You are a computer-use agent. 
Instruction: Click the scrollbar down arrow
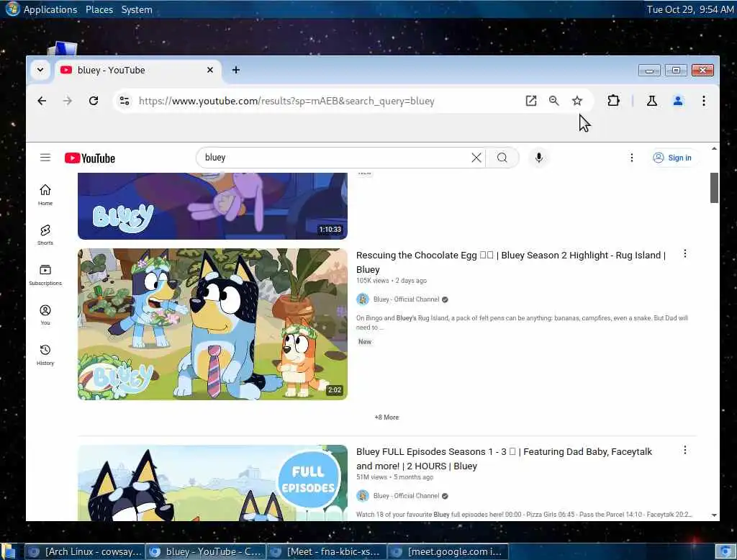pyautogui.click(x=714, y=515)
